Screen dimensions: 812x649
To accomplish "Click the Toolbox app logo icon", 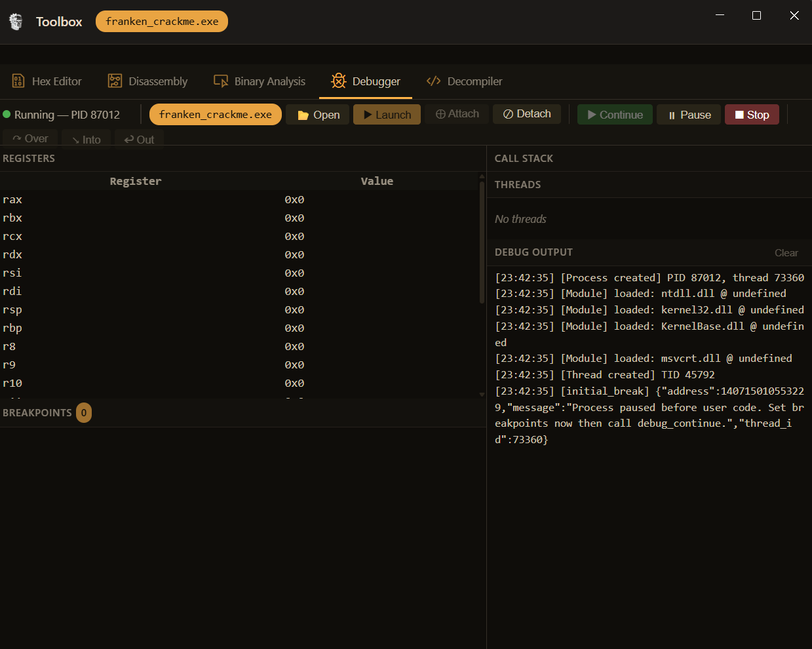I will (x=16, y=22).
